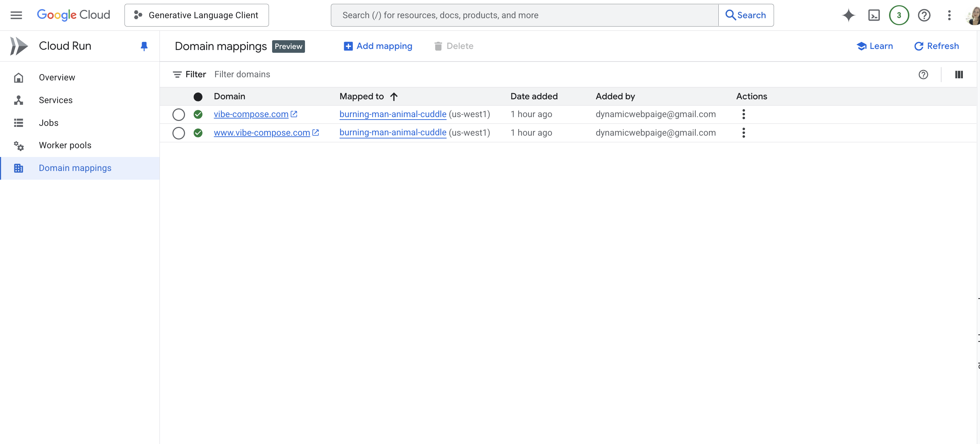
Task: Click the Refresh button
Action: coord(936,46)
